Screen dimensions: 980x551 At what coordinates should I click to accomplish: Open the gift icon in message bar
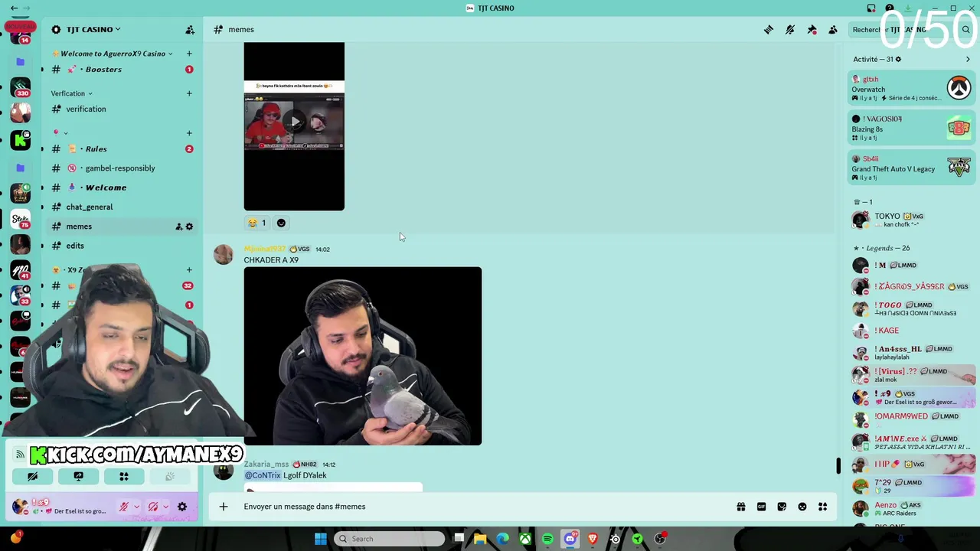741,507
